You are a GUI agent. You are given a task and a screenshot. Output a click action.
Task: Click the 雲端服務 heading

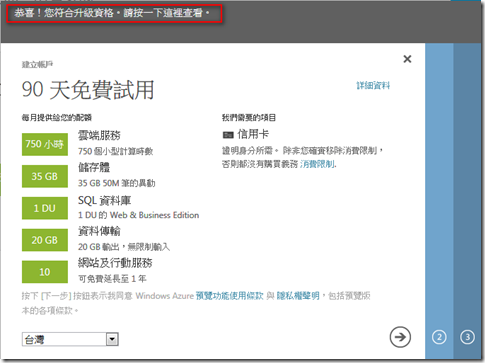[99, 135]
